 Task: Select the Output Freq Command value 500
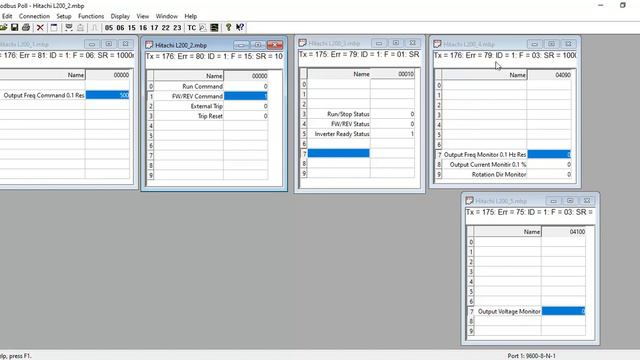[107, 95]
